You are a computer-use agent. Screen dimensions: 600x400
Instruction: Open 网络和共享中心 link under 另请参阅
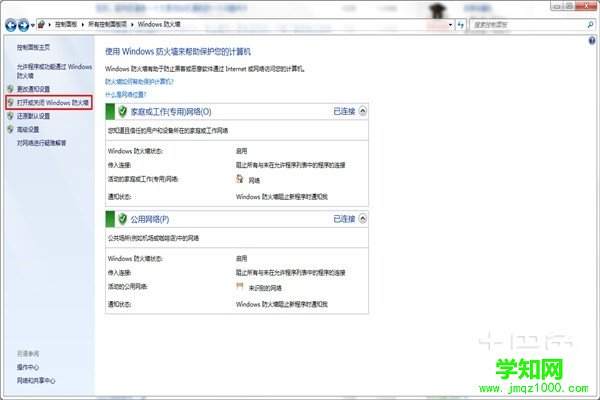(x=36, y=380)
